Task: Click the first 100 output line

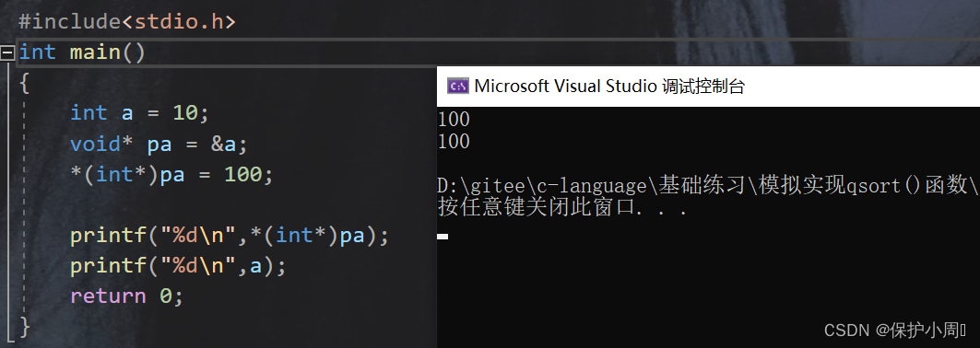Action: (x=454, y=119)
